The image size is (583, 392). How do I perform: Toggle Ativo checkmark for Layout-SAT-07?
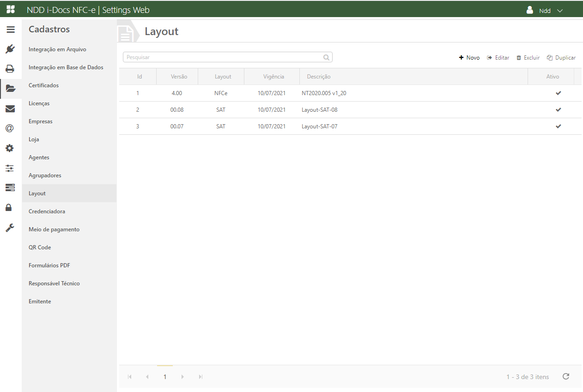tap(558, 127)
